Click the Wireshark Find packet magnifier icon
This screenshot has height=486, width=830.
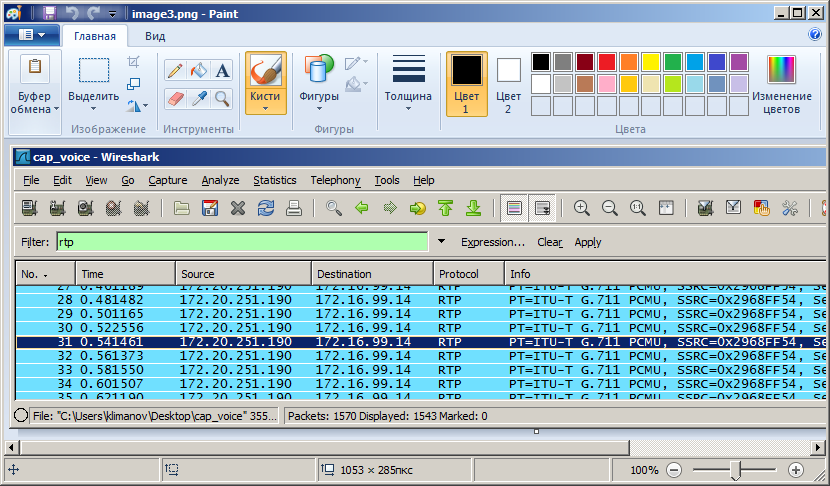pos(333,208)
